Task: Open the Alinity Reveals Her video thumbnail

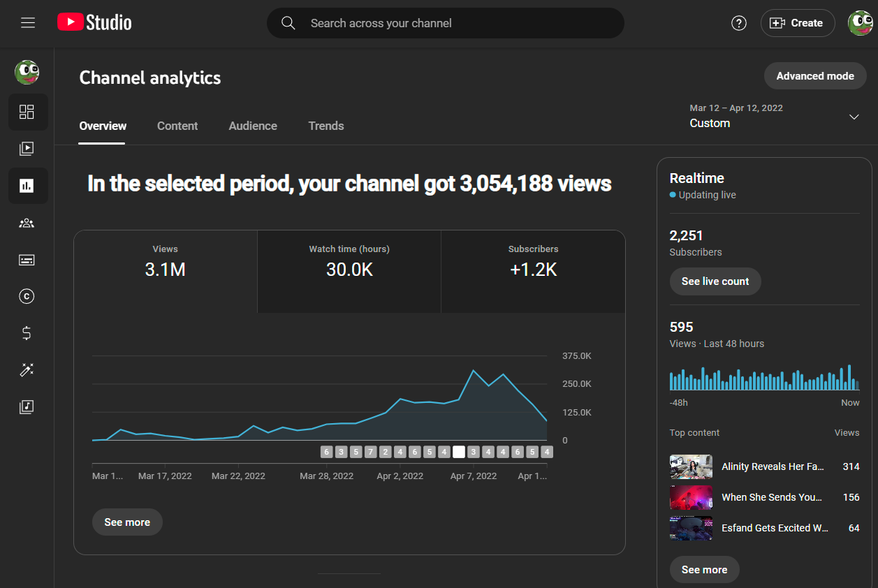Action: coord(691,466)
